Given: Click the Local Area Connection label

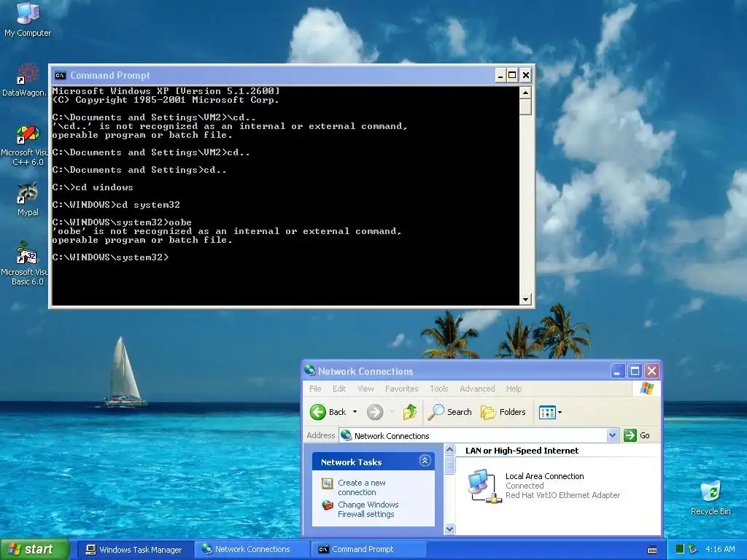Looking at the screenshot, I should tap(544, 475).
